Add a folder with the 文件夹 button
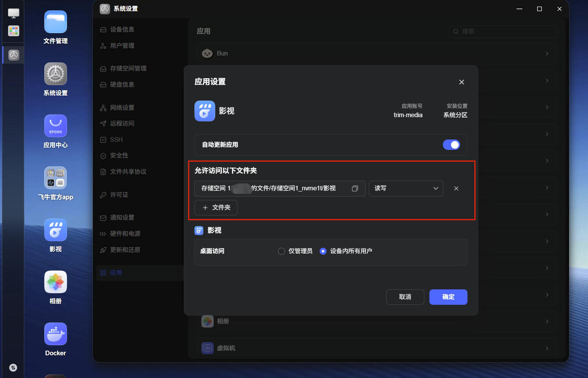Viewport: 588px width, 378px height. click(x=216, y=208)
